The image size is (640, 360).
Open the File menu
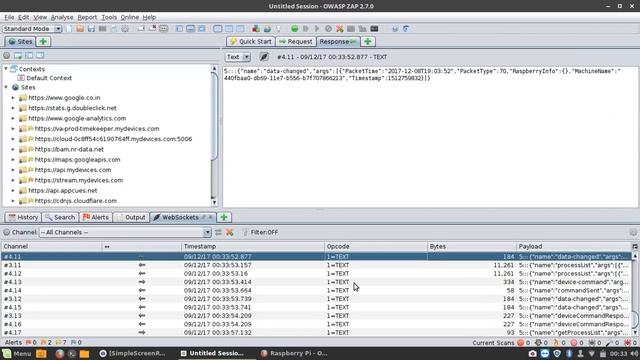[9, 17]
